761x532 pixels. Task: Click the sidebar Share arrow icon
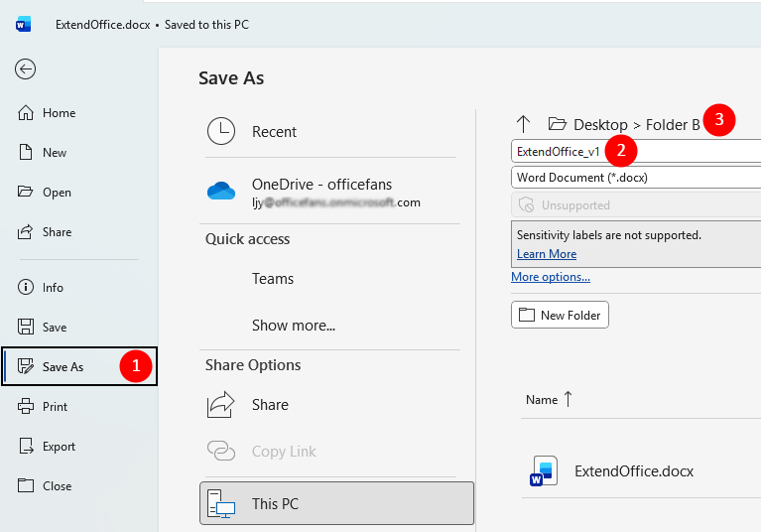click(x=25, y=231)
